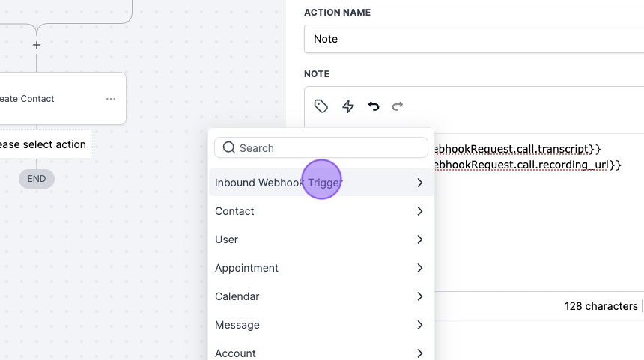Image resolution: width=644 pixels, height=360 pixels.
Task: Click the Action Name input field
Action: click(x=473, y=39)
